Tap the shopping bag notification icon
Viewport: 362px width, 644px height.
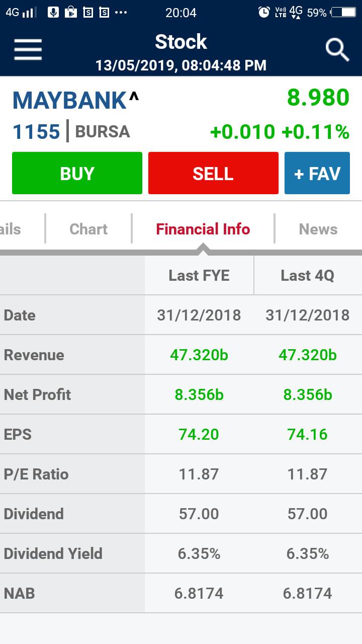(x=71, y=12)
